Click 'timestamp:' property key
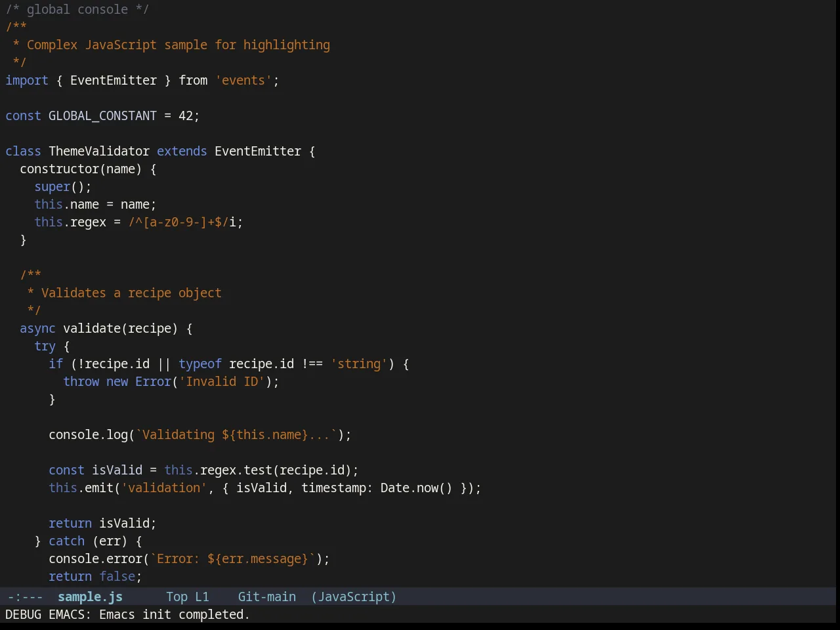 click(337, 488)
